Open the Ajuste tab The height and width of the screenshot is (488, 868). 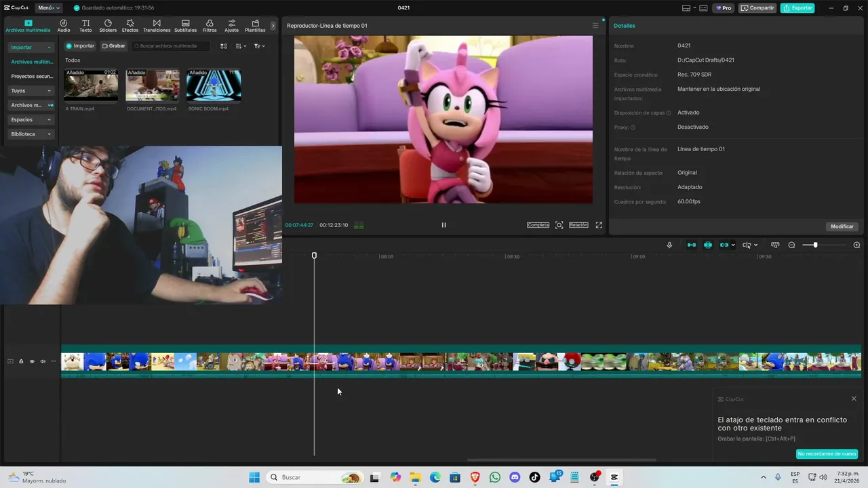coord(232,26)
